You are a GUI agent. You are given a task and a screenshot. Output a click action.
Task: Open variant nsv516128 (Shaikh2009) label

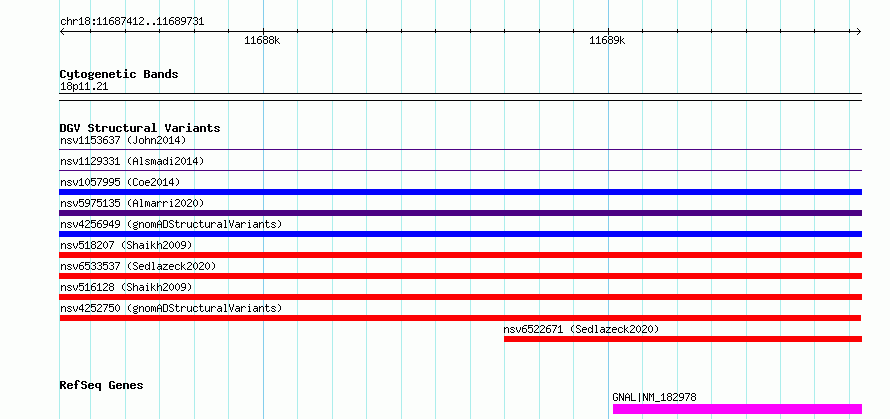(x=126, y=287)
